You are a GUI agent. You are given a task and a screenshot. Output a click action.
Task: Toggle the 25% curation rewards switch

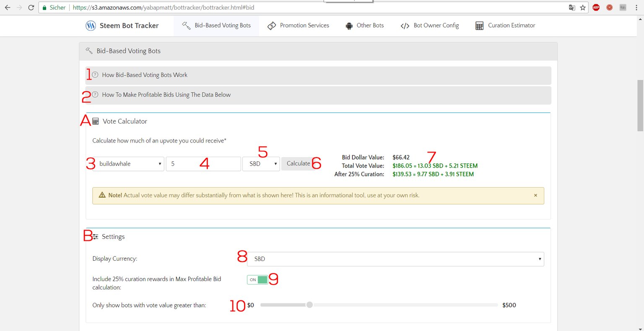(x=257, y=279)
